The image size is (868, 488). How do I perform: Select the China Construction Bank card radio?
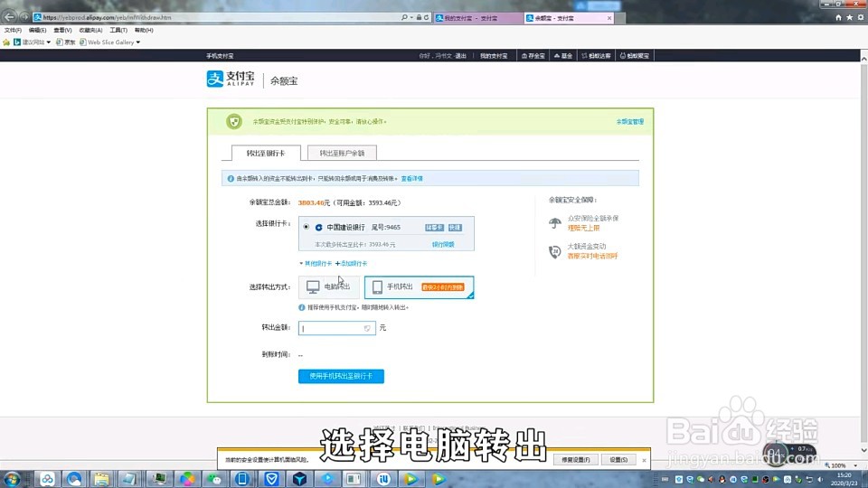click(x=307, y=227)
